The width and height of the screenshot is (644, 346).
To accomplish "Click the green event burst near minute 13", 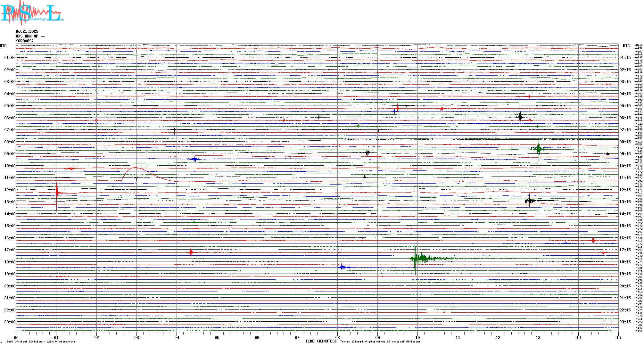I will tap(539, 149).
